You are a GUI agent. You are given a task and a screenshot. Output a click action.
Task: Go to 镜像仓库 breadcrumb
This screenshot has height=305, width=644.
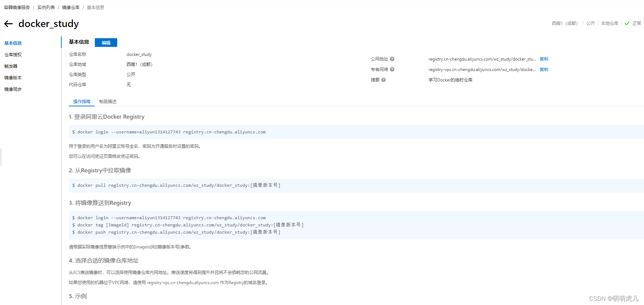pos(71,8)
